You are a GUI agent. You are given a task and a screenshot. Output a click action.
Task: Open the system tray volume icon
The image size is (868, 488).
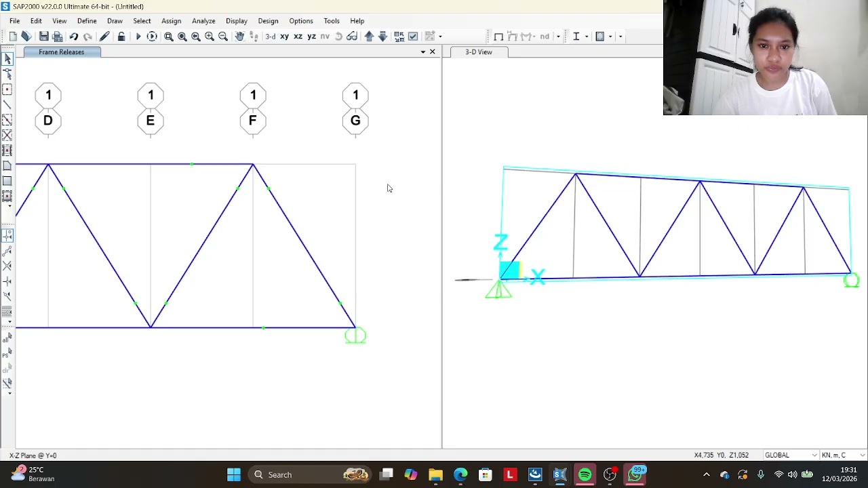click(792, 474)
